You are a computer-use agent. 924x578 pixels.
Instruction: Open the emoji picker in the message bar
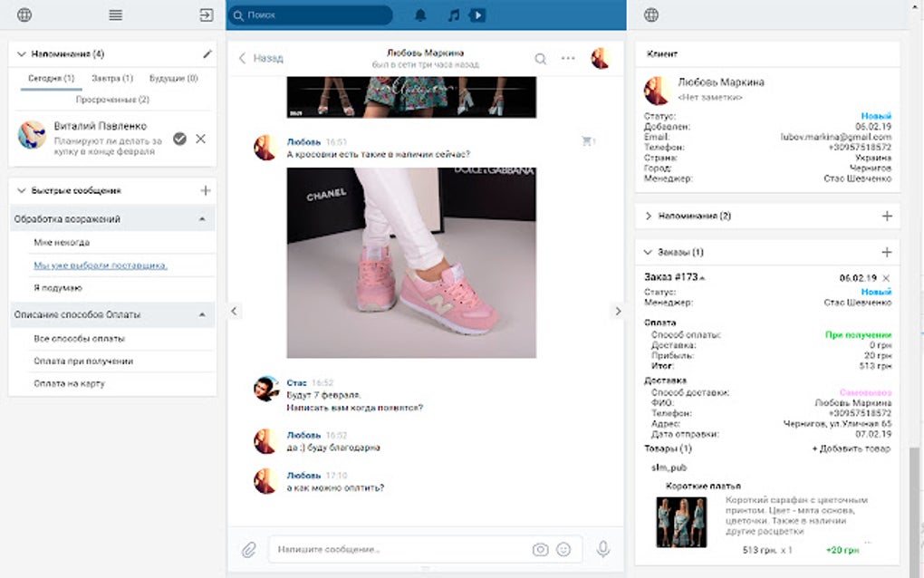(x=563, y=548)
